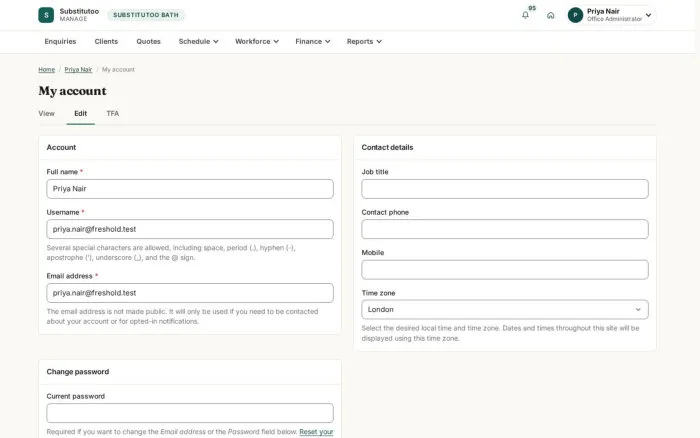Click the Reset your password link
The height and width of the screenshot is (438, 700).
click(316, 432)
